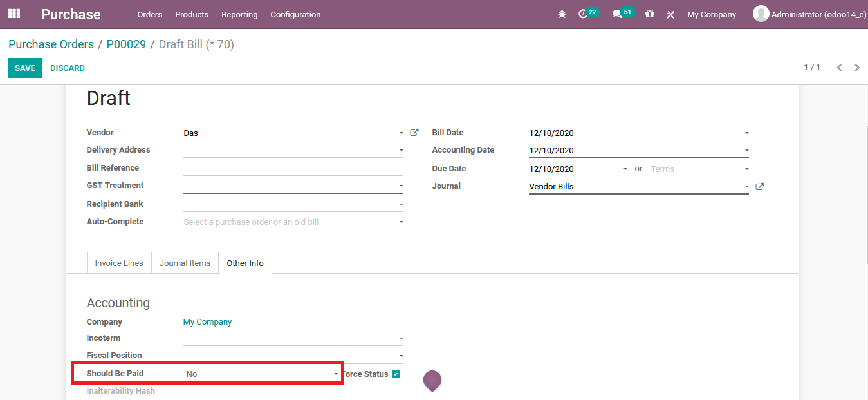Open the Should Be Paid dropdown
This screenshot has height=400, width=868.
coord(335,374)
